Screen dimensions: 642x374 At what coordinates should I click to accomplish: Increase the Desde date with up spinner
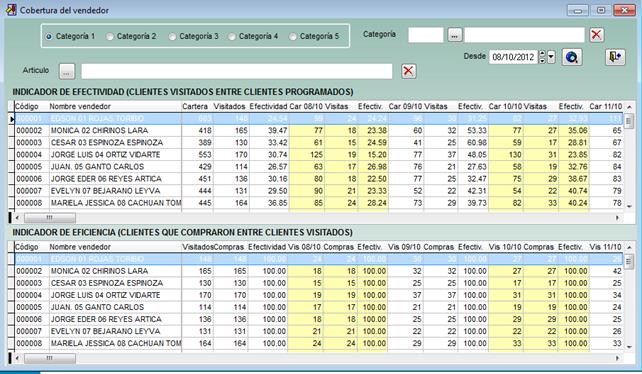click(543, 54)
